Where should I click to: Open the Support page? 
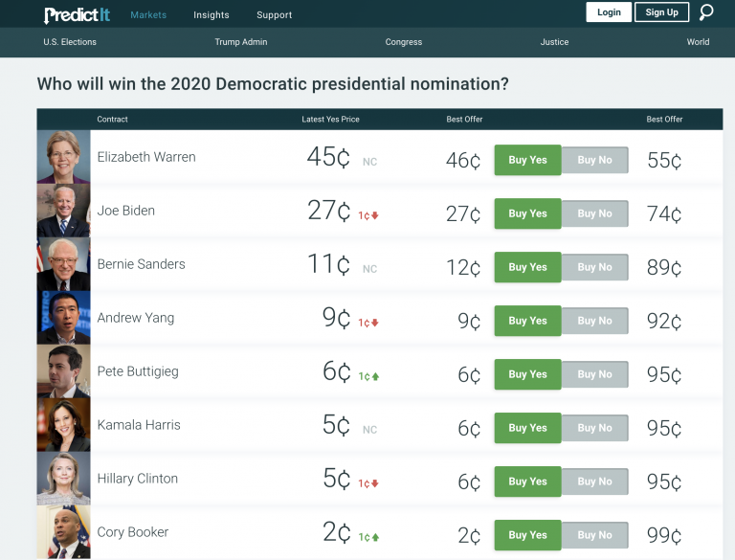coord(275,15)
